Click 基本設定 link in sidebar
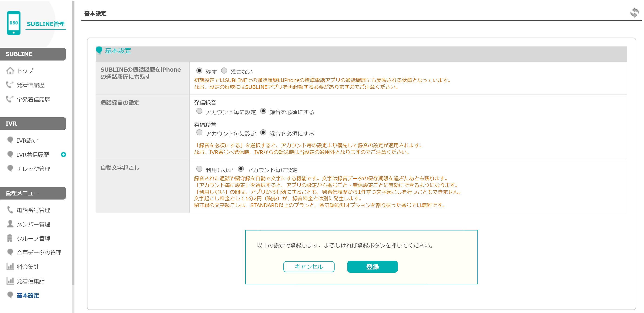 tap(28, 296)
